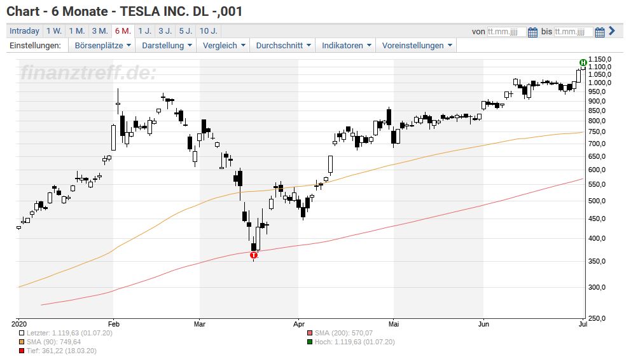Focus the 'von' start date field
631x364 pixels.
click(x=506, y=32)
